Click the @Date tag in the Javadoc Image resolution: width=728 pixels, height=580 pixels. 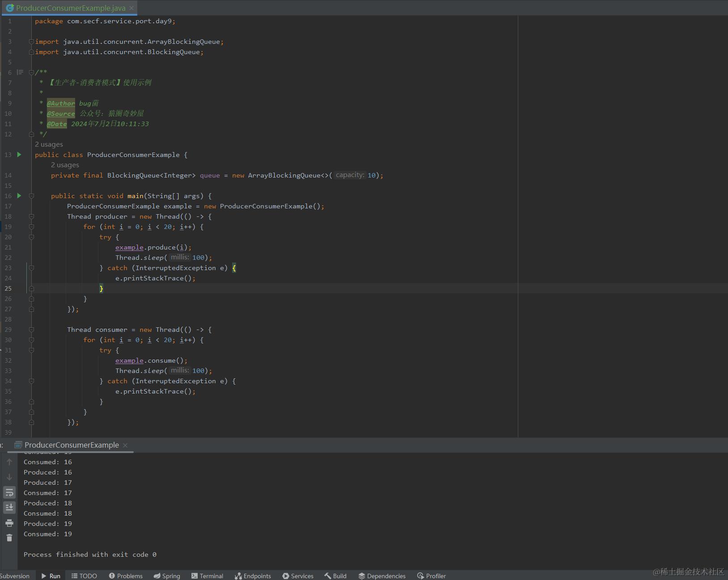coord(57,124)
